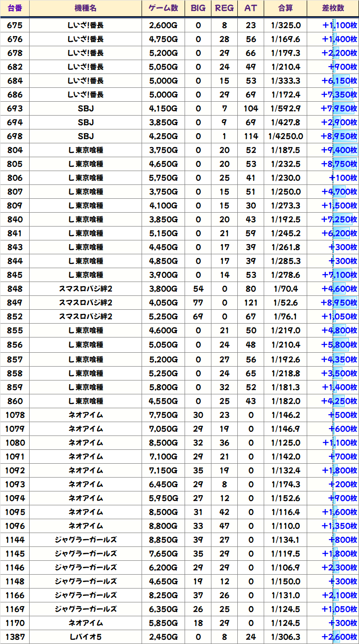The width and height of the screenshot is (359, 644).
Task: Click the +7,950枚 difference bar
Action: tap(340, 109)
